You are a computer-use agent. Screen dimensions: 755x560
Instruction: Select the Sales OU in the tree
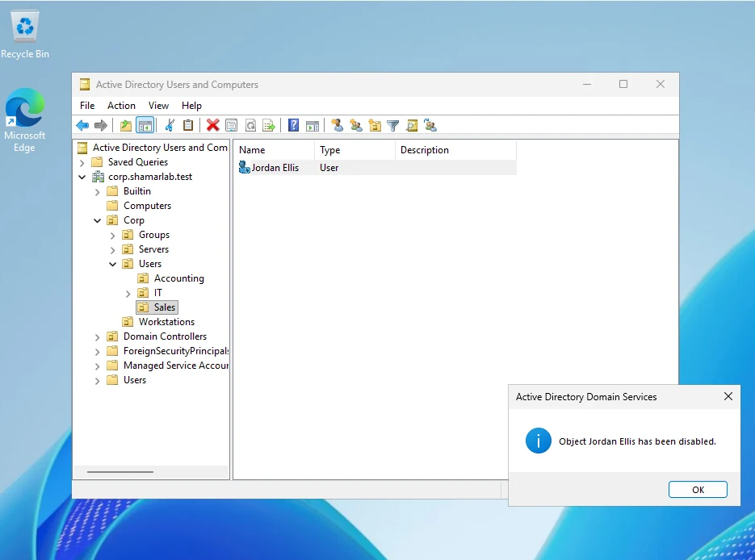[x=164, y=307]
